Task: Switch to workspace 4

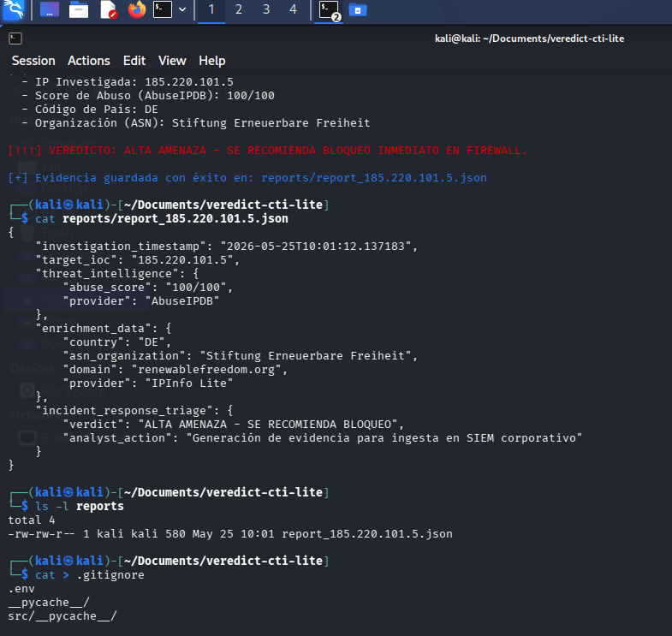Action: click(x=293, y=9)
